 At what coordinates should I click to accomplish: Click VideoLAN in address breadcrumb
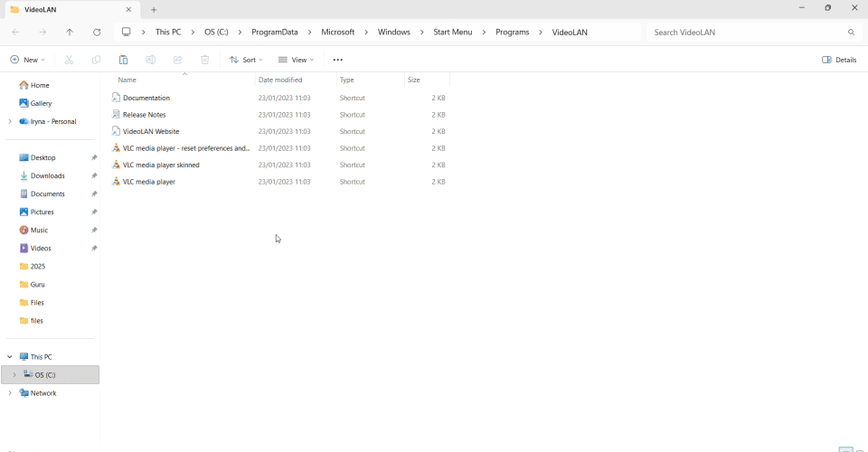click(570, 32)
